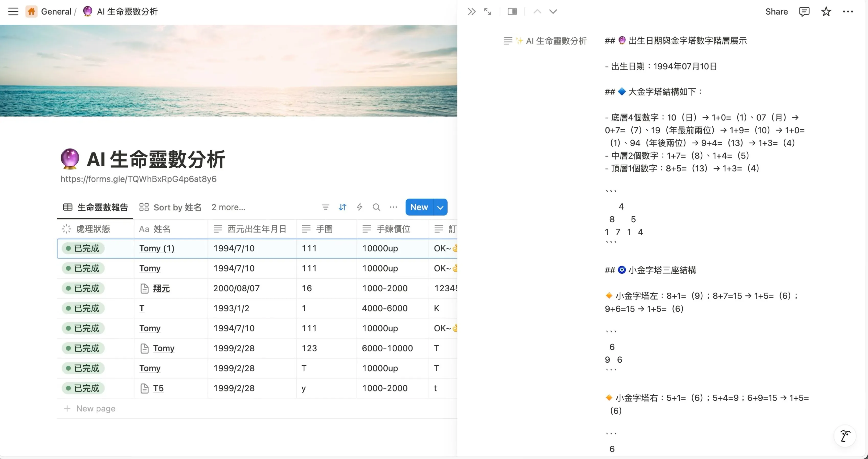Open automations lightning icon

pos(359,207)
